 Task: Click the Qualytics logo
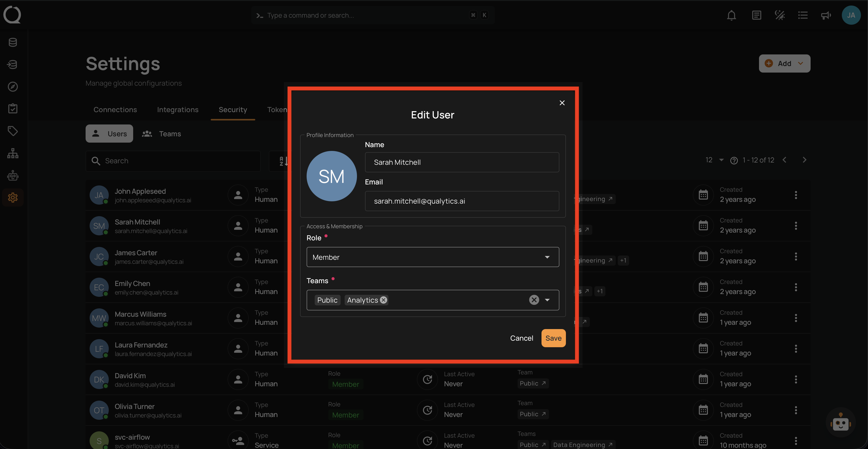pyautogui.click(x=12, y=15)
